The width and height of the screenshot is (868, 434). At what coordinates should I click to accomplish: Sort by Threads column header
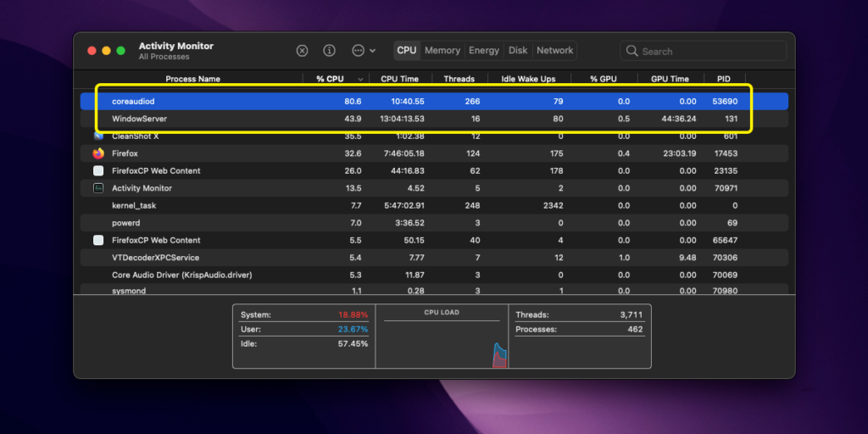459,79
